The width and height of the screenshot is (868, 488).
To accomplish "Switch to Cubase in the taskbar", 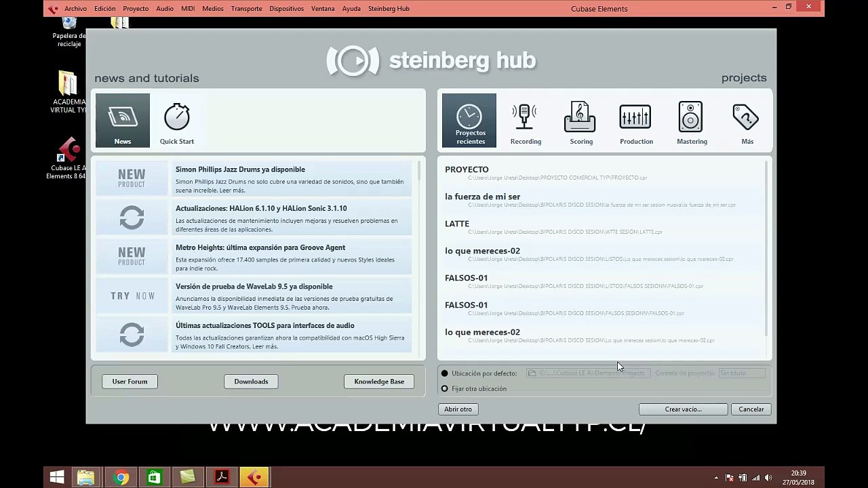I will coord(255,478).
